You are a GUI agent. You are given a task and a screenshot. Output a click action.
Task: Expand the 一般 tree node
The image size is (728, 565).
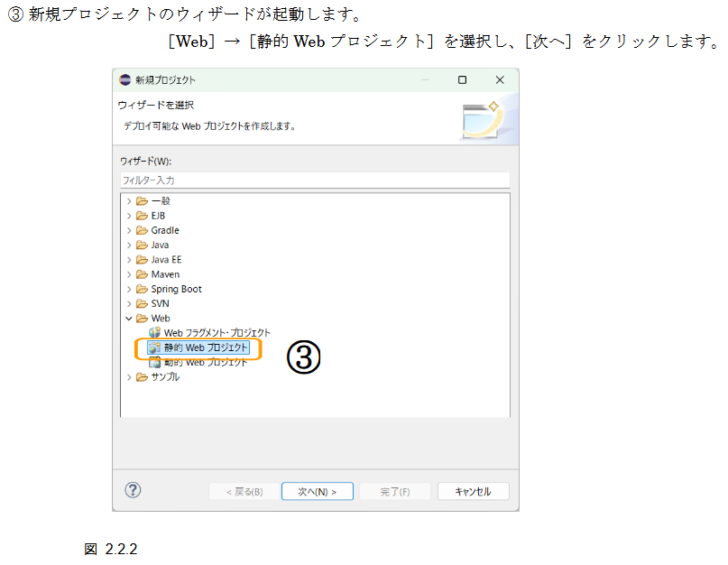pyautogui.click(x=129, y=201)
